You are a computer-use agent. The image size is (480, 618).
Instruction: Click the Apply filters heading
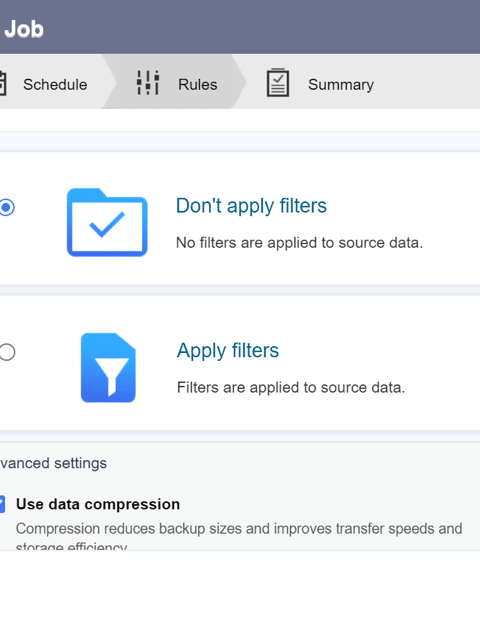pyautogui.click(x=228, y=350)
